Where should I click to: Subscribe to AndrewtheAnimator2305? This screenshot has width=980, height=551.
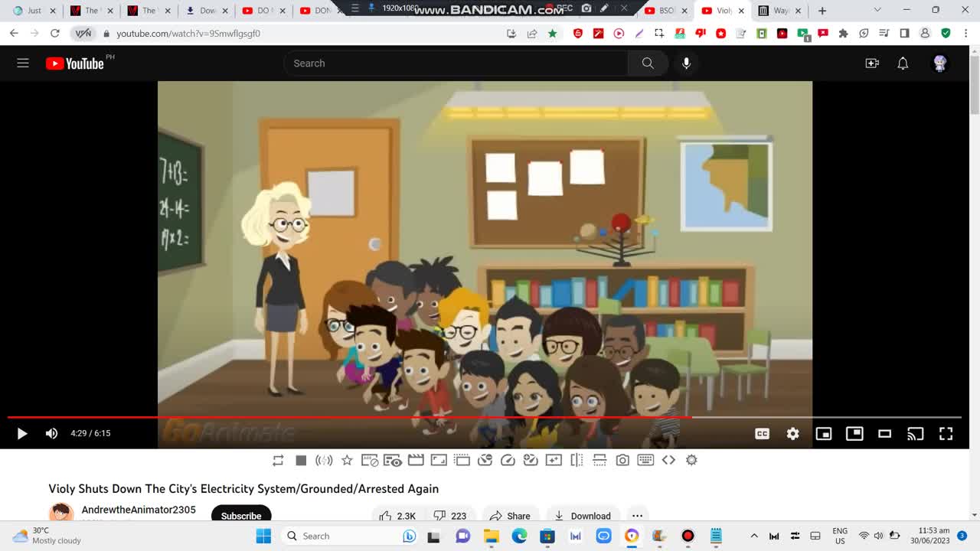tap(241, 515)
